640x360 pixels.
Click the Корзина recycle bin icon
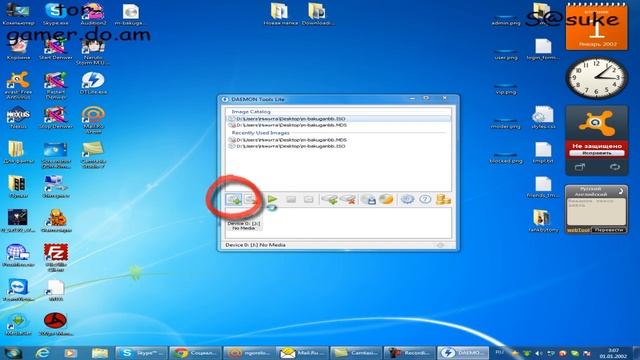click(18, 50)
